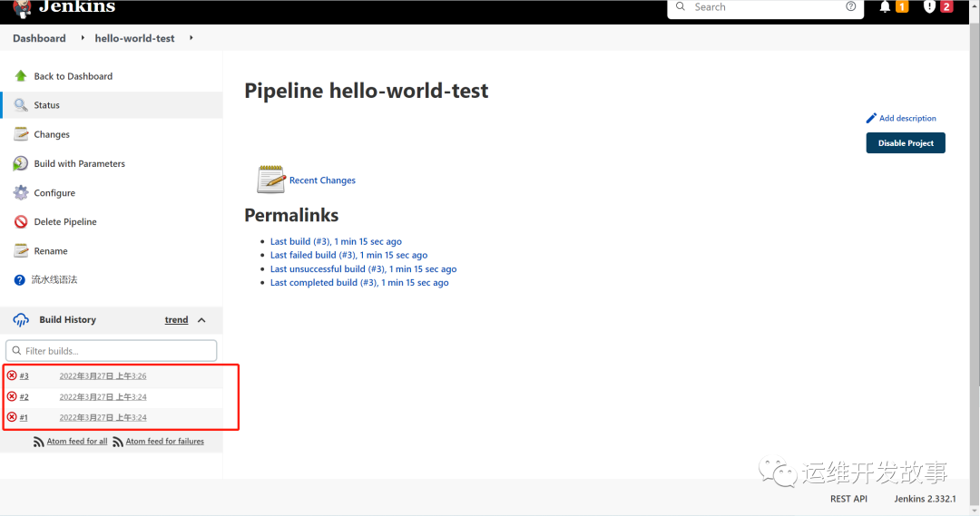Click the Jenkins logo in header

(65, 7)
